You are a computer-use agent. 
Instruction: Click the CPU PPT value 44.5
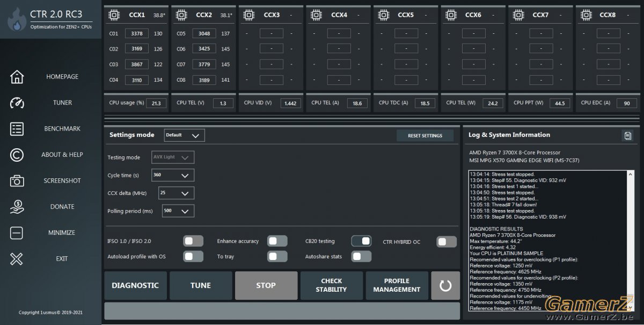tap(560, 103)
